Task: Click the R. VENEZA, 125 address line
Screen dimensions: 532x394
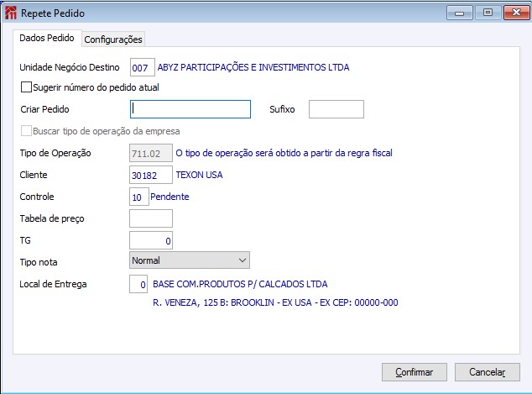Action: (275, 302)
